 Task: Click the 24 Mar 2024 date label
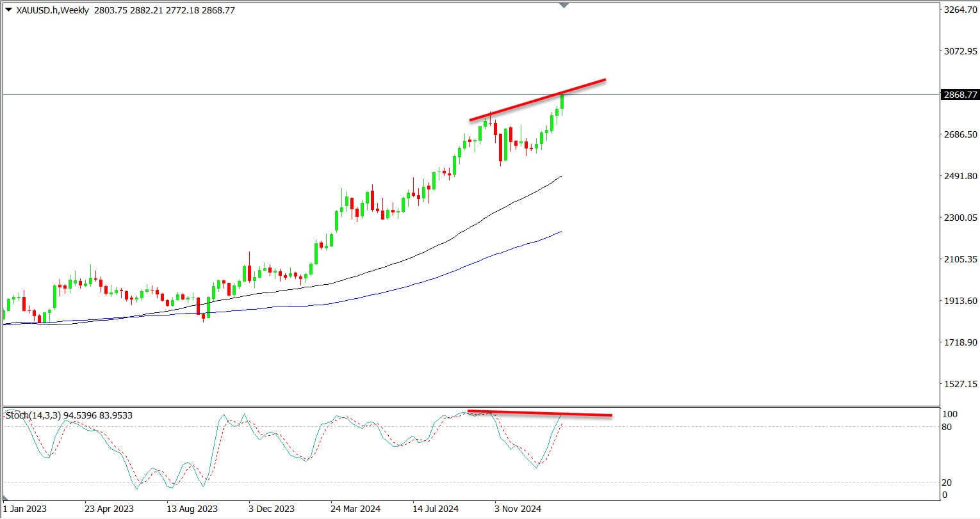(355, 509)
